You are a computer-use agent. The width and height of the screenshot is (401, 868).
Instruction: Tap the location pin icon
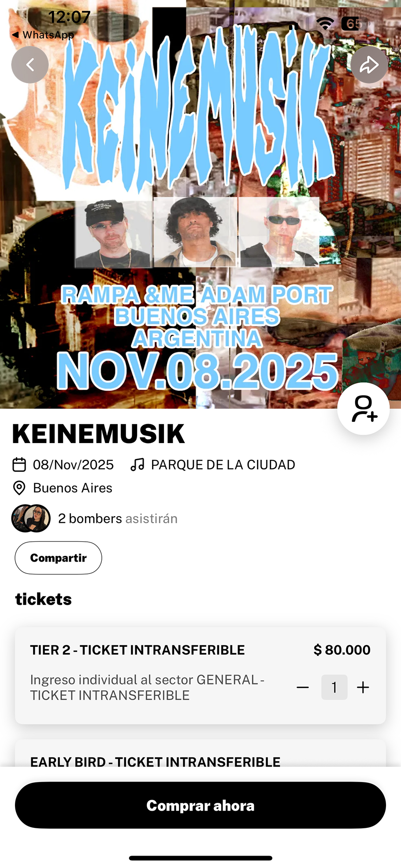(x=19, y=488)
